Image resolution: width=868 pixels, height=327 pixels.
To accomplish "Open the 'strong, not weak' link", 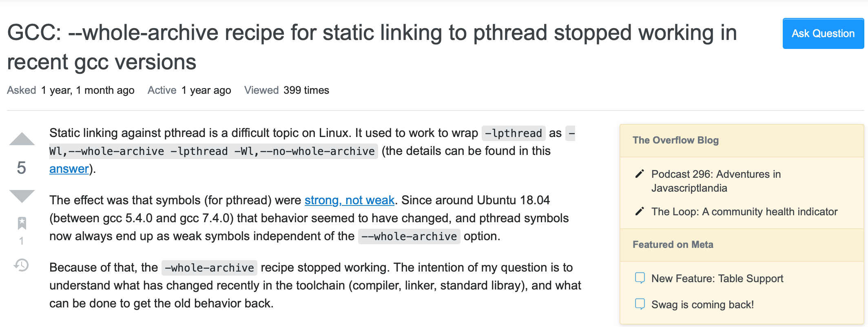I will click(x=349, y=200).
